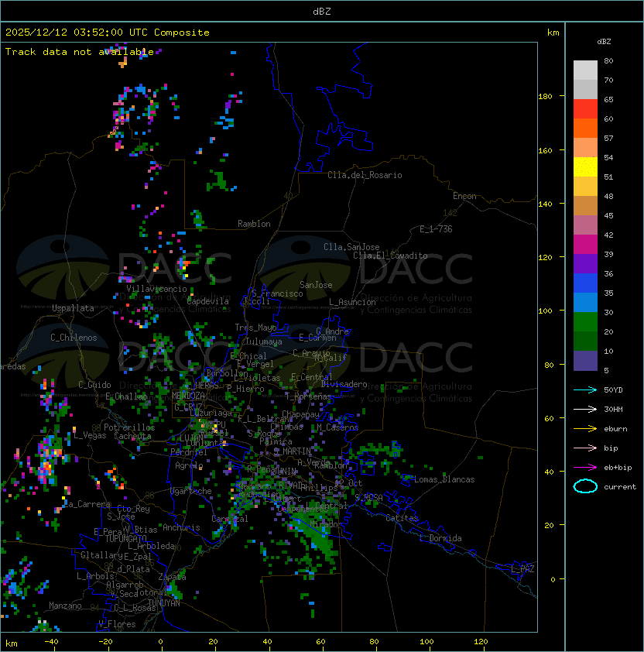Click the Uspallata location label
The image size is (644, 652).
pyautogui.click(x=73, y=308)
